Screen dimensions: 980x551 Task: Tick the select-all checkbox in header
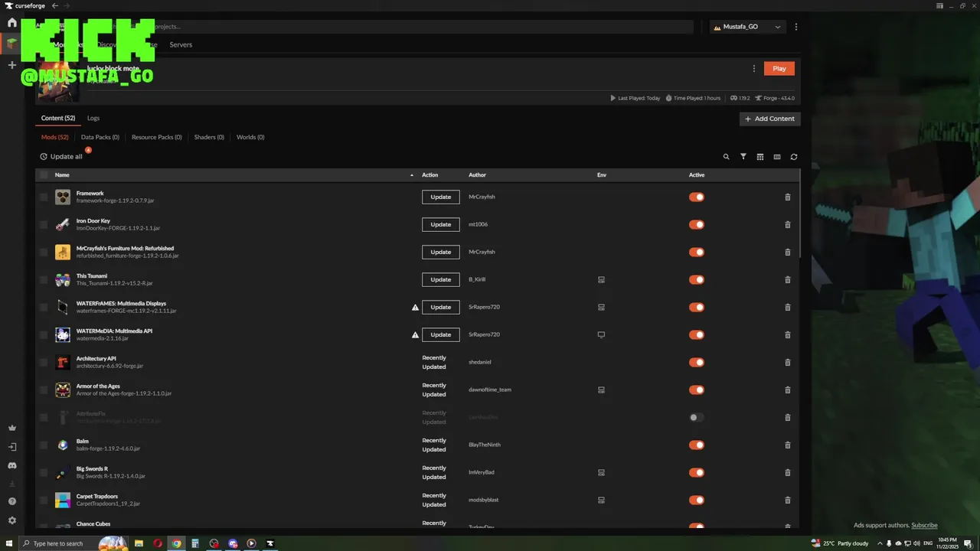(x=44, y=175)
